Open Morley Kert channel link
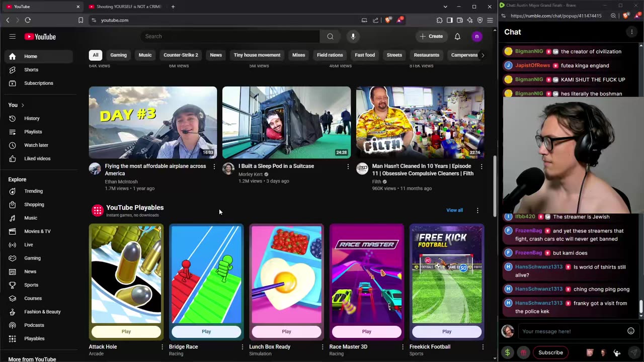The image size is (644, 362). pos(251,174)
